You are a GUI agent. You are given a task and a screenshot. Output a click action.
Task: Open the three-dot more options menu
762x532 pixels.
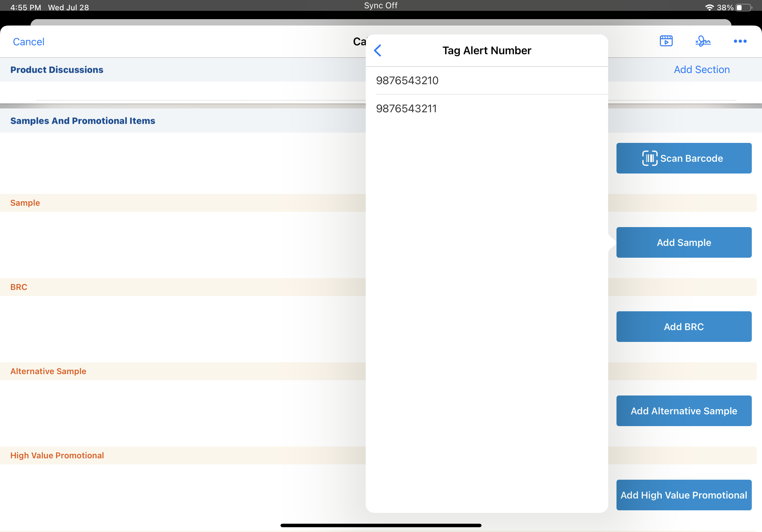click(740, 41)
